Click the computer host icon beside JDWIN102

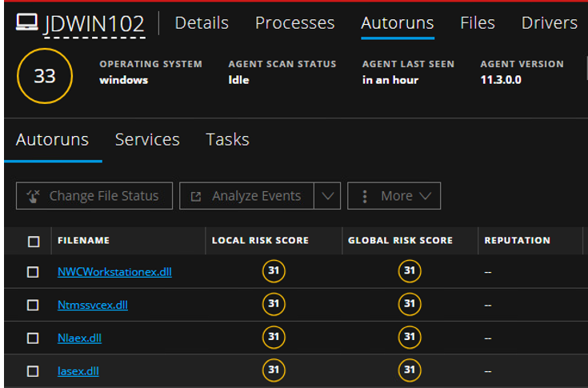point(27,22)
